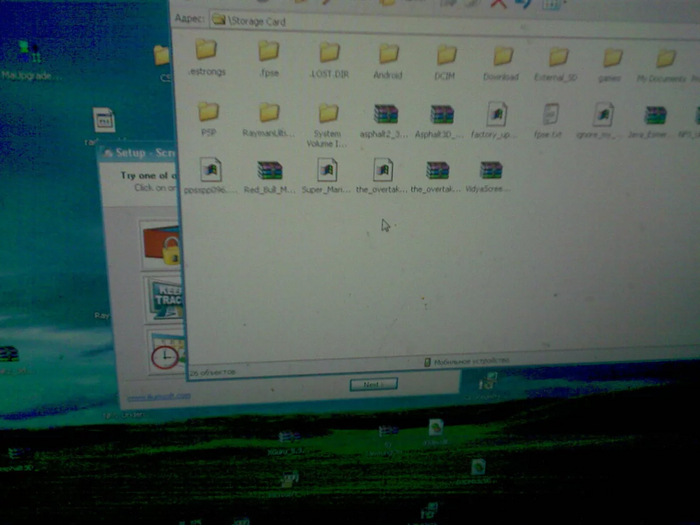
Task: Open the External_SD folder
Action: click(x=556, y=65)
